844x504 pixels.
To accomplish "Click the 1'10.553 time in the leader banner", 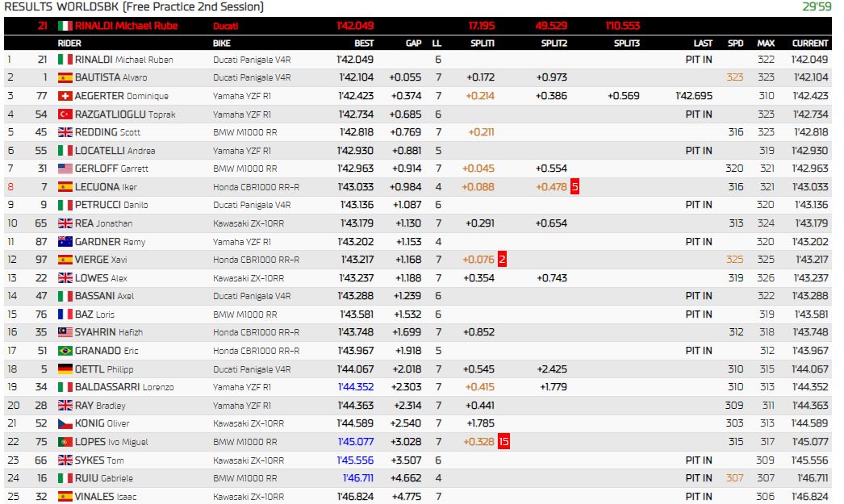I will [622, 26].
